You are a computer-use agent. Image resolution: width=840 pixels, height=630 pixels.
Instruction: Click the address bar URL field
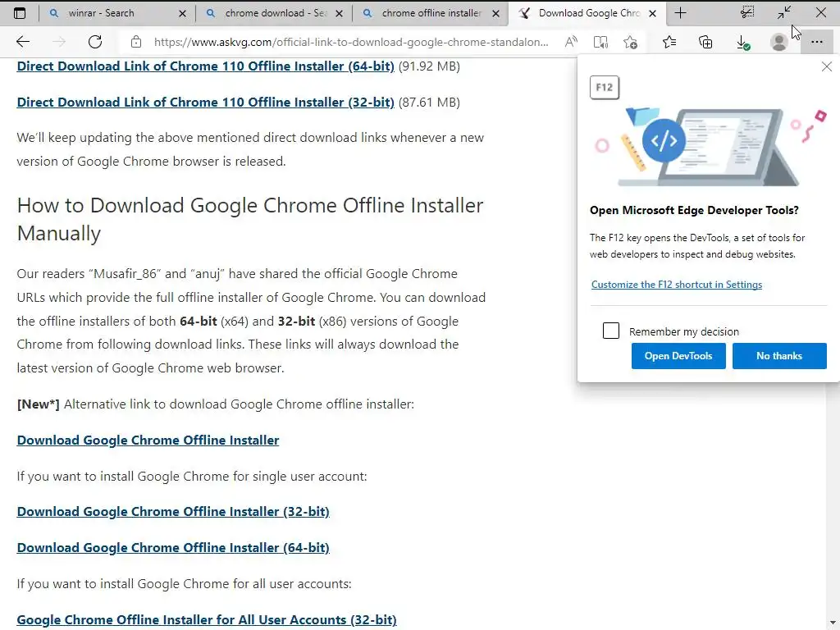(351, 42)
